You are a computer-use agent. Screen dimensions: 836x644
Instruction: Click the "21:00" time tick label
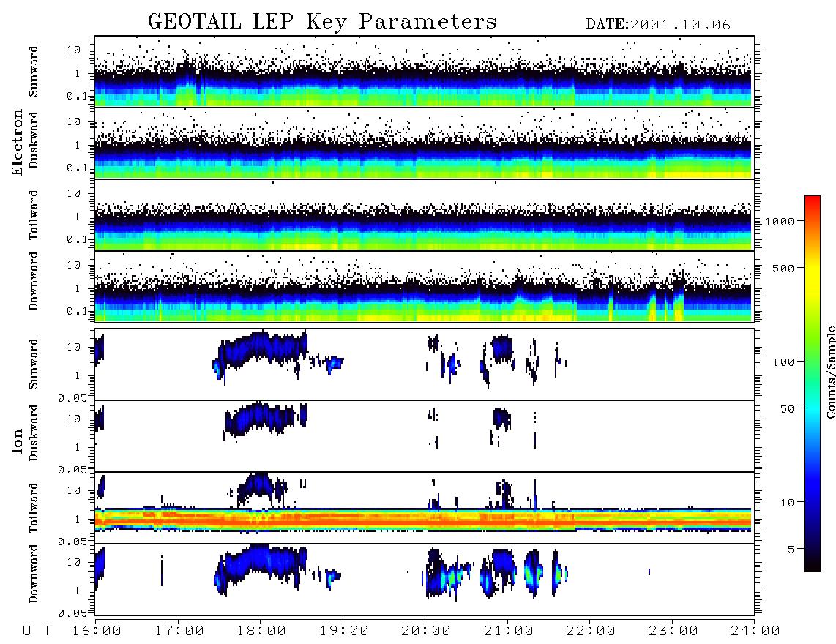(510, 632)
